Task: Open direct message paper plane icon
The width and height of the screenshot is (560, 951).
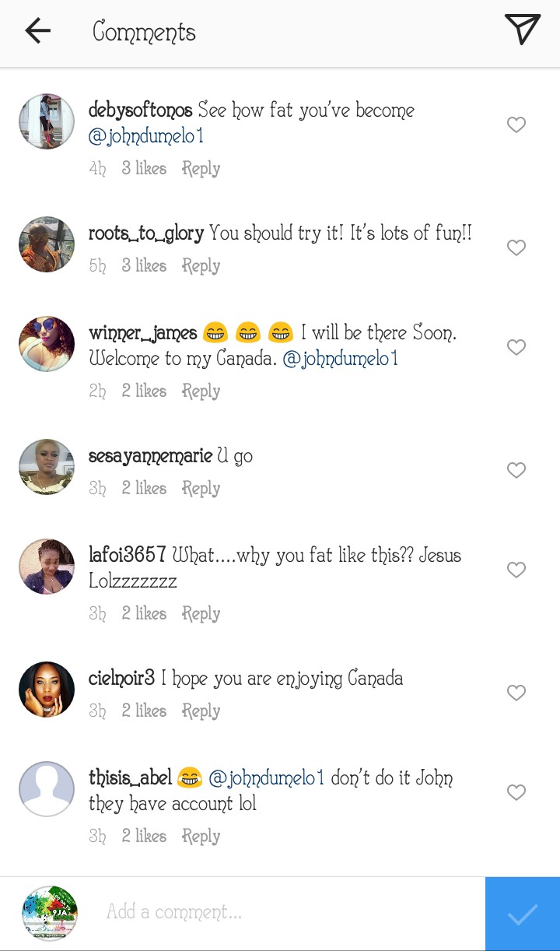Action: click(x=522, y=30)
